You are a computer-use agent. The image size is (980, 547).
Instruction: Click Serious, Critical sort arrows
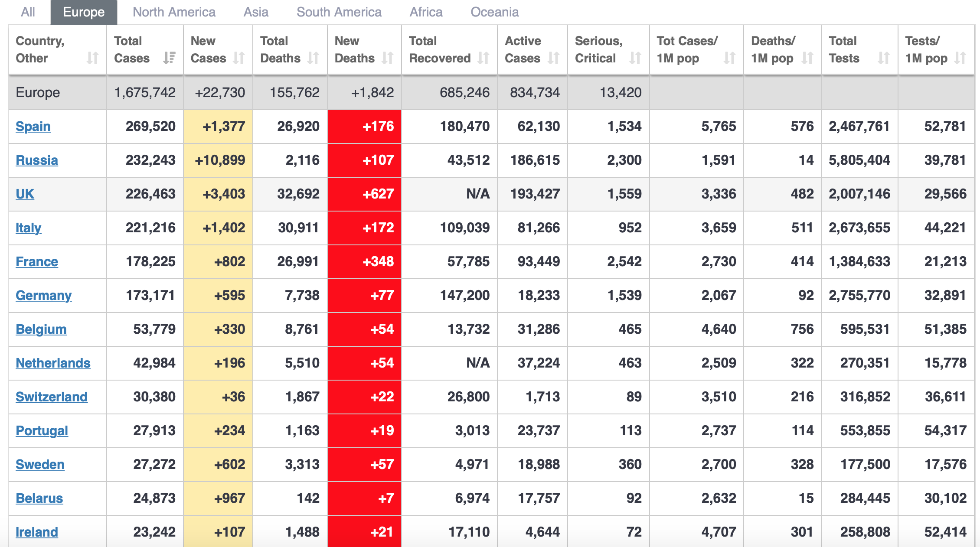635,58
